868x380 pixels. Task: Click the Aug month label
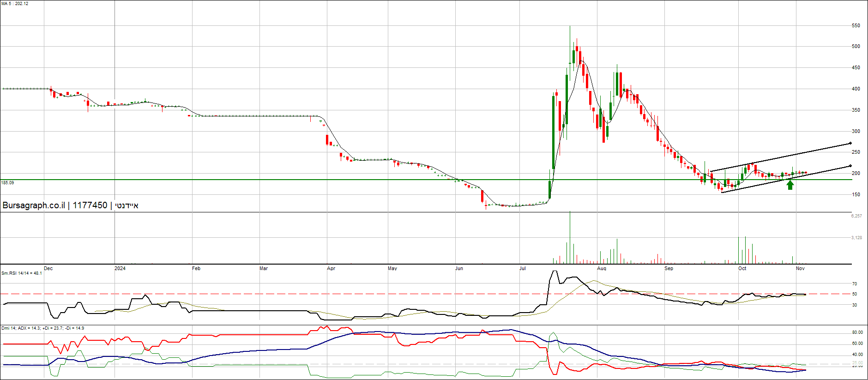pyautogui.click(x=602, y=268)
